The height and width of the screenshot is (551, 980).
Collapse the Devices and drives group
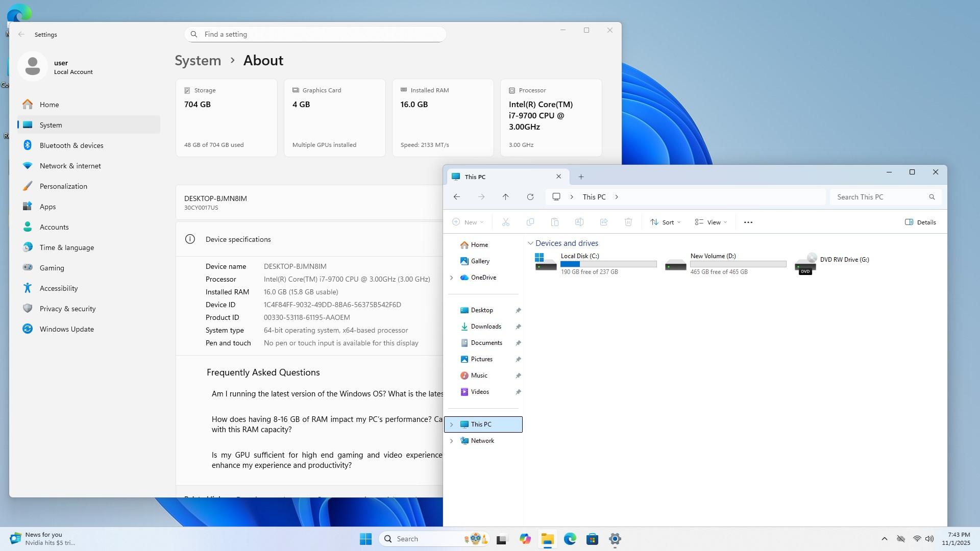click(530, 243)
